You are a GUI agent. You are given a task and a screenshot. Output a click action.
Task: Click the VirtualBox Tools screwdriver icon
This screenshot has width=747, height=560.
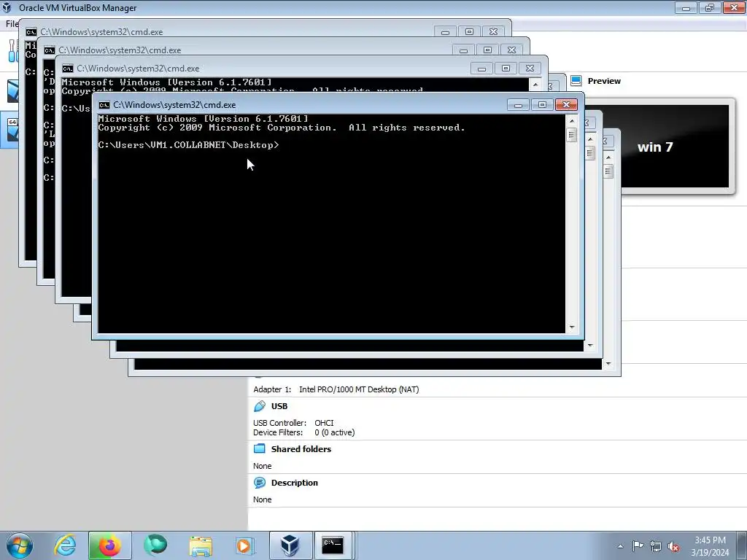pos(12,50)
